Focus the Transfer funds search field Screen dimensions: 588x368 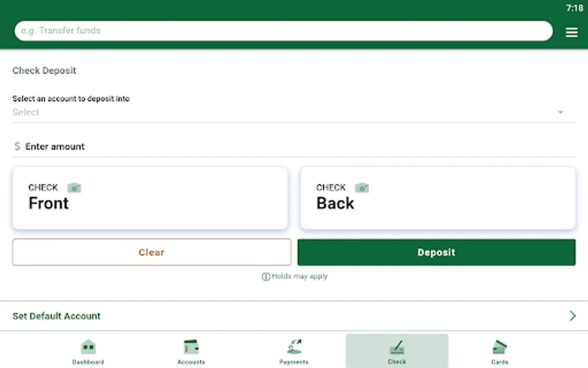283,31
